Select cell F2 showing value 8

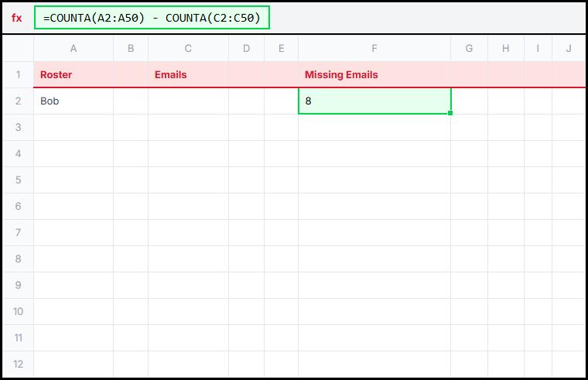[x=374, y=101]
